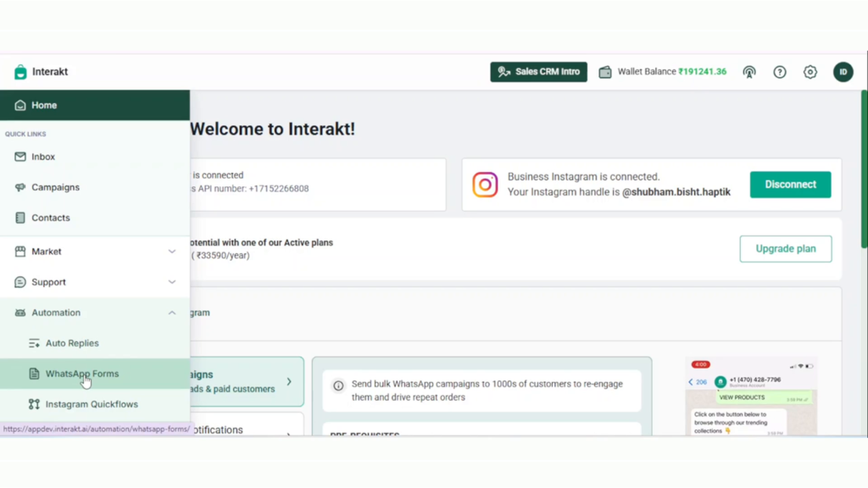Click the ID profile avatar
The width and height of the screenshot is (868, 488).
click(x=843, y=72)
